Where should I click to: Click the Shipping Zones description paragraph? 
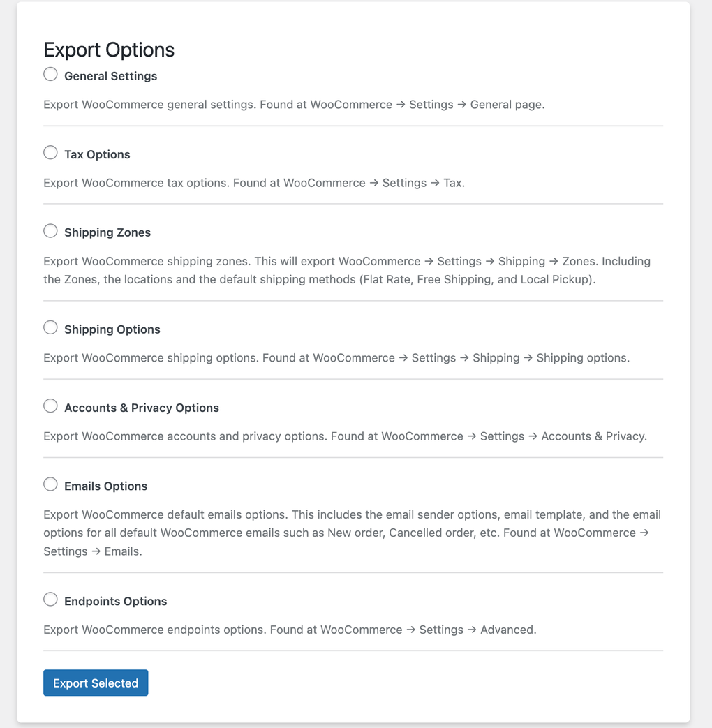pos(347,269)
